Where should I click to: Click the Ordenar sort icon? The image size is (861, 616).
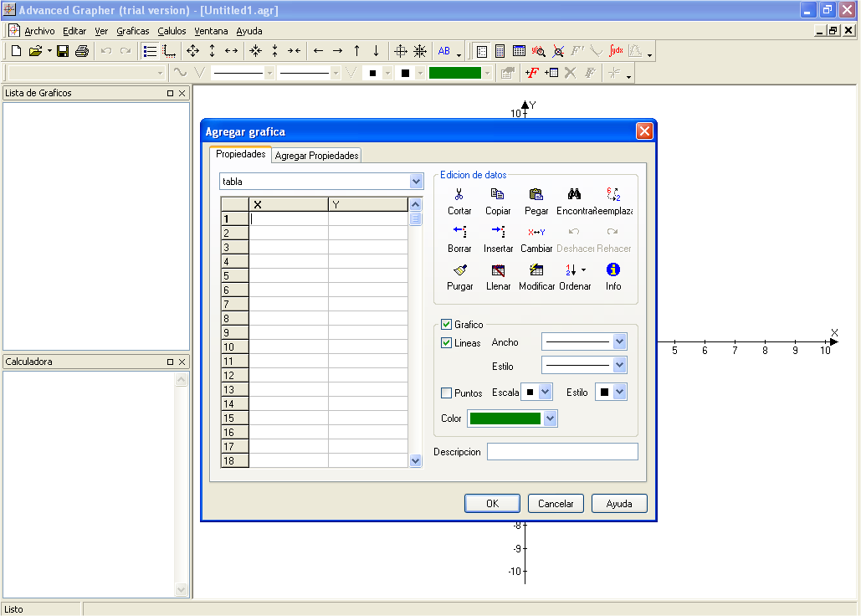pyautogui.click(x=571, y=270)
